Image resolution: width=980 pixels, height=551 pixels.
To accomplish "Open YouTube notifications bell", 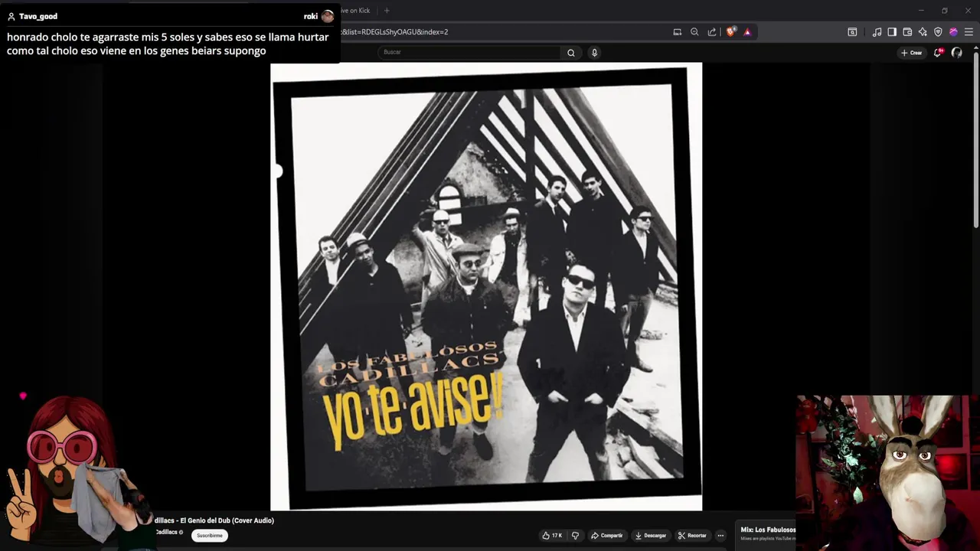I will [938, 53].
